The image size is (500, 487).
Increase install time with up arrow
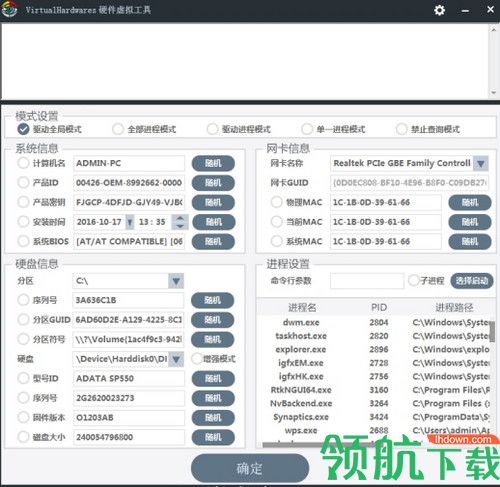(x=180, y=218)
